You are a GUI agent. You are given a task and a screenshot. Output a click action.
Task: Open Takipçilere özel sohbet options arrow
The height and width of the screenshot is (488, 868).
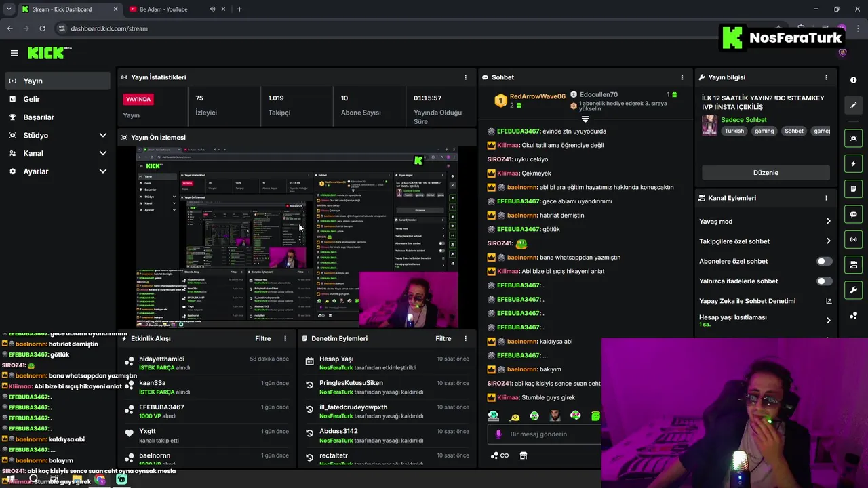point(828,241)
